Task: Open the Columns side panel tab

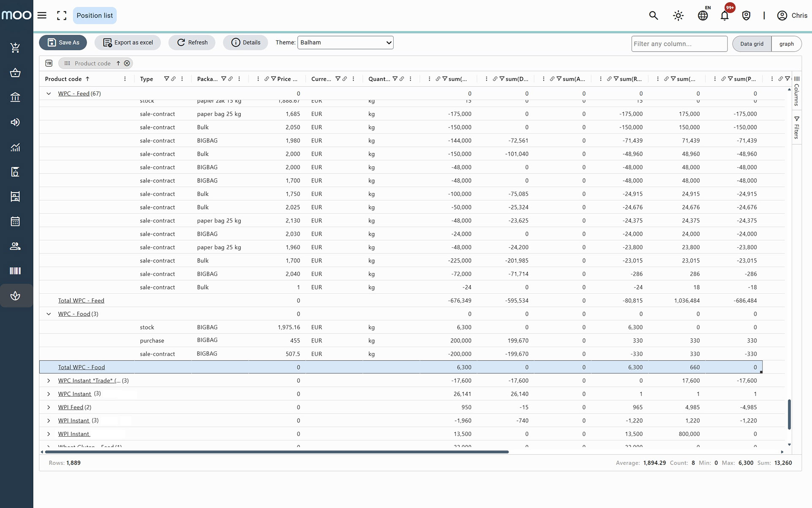Action: click(796, 91)
